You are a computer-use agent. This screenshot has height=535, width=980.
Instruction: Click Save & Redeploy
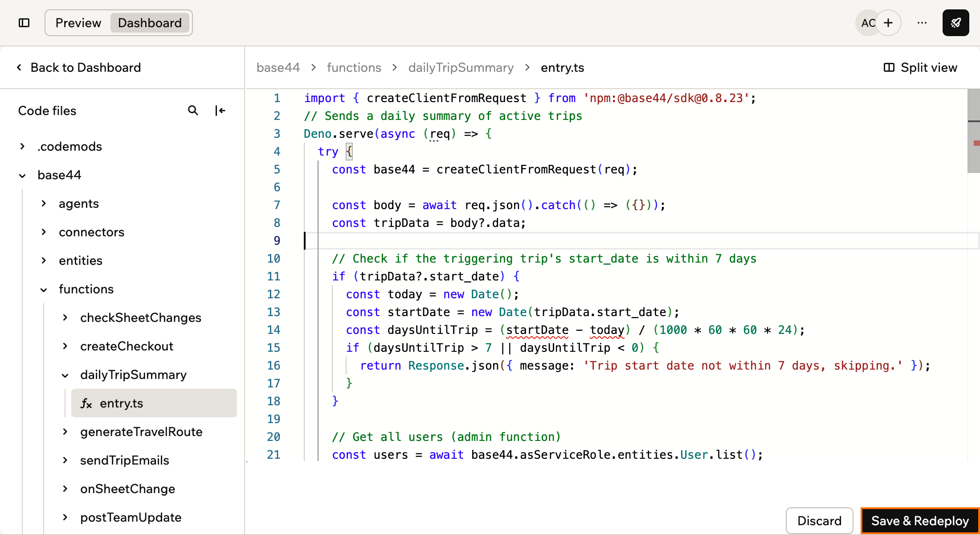tap(920, 521)
